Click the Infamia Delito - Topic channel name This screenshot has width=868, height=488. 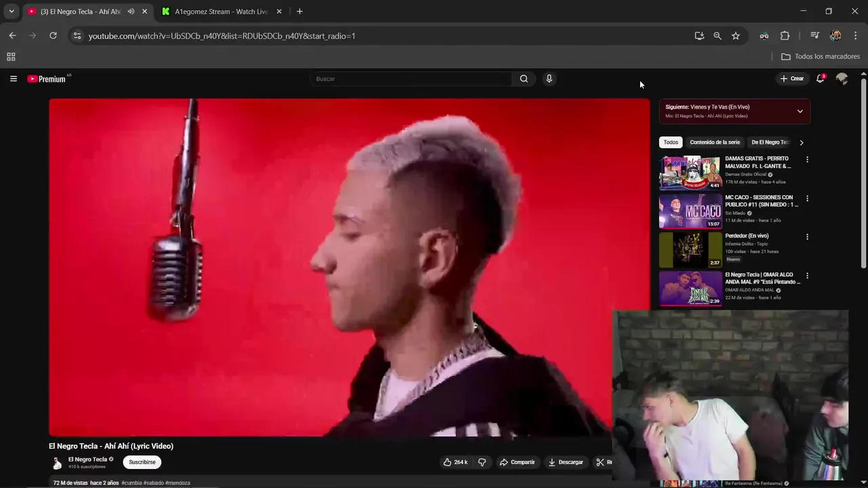(746, 243)
